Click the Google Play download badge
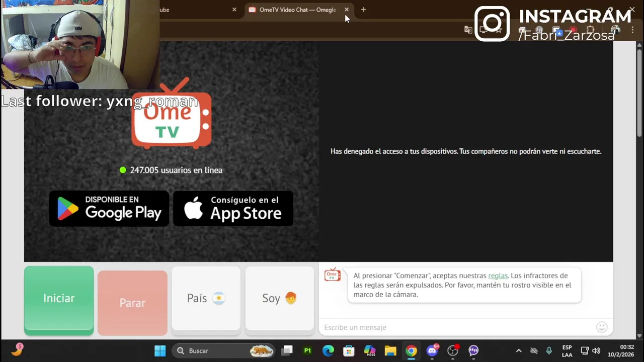This screenshot has width=644, height=362. click(x=109, y=208)
